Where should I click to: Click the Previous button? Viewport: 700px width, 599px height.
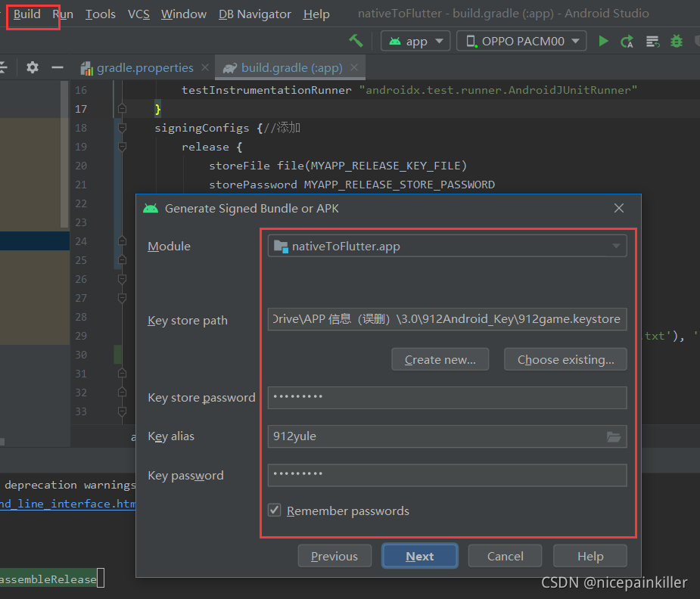(334, 556)
